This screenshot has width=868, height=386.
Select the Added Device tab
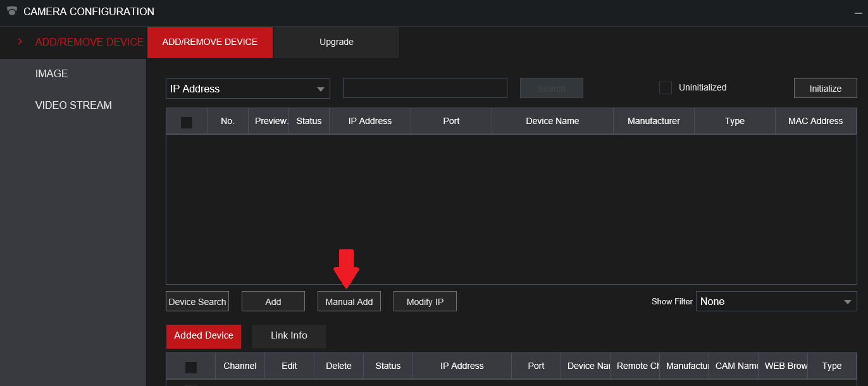coord(204,336)
